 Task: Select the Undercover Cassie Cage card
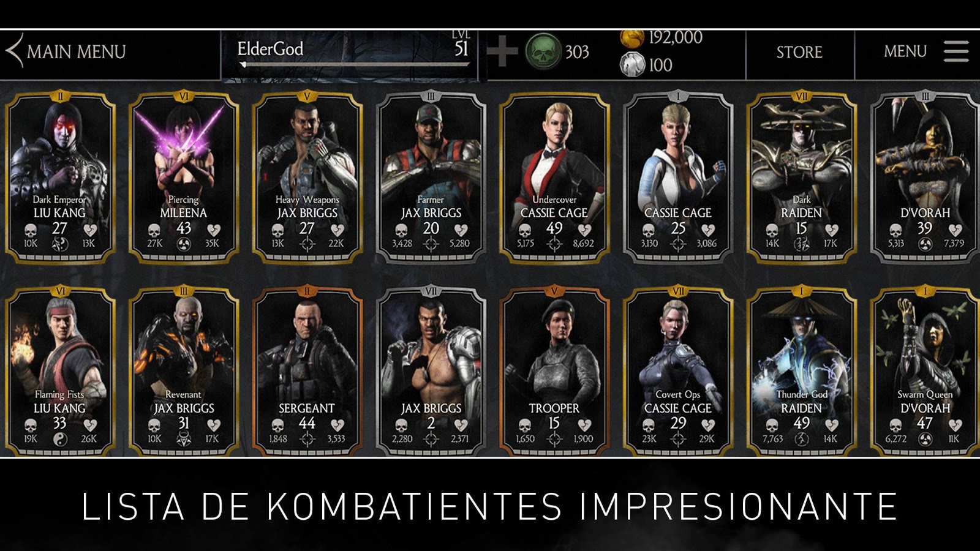click(554, 178)
